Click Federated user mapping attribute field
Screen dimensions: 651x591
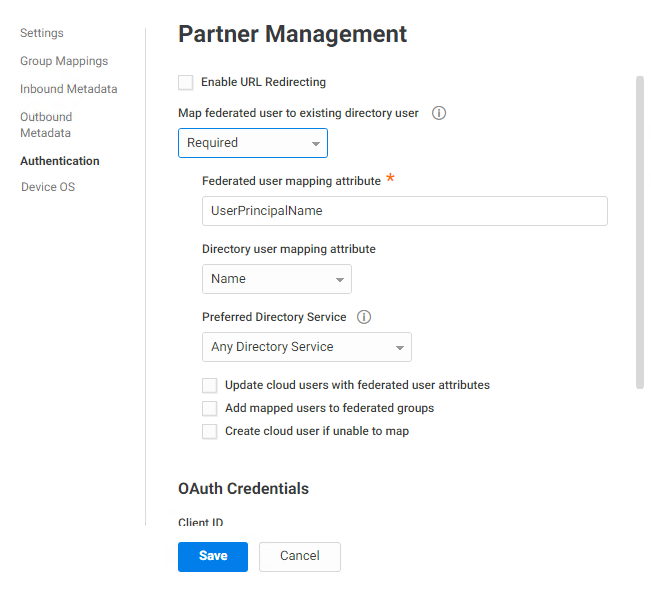tap(405, 211)
